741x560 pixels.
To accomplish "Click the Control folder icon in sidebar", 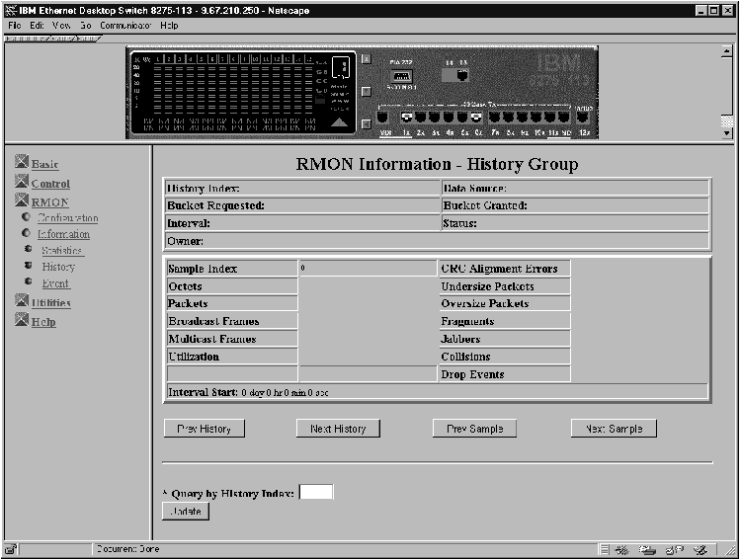I will tap(23, 184).
